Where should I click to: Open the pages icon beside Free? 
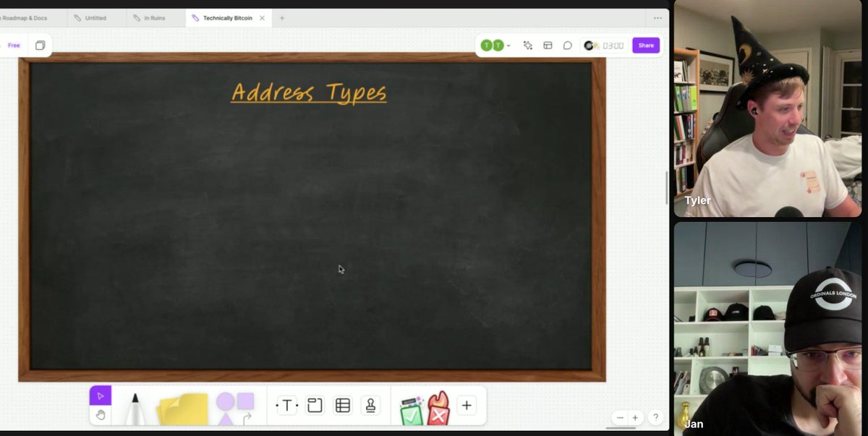pyautogui.click(x=40, y=46)
